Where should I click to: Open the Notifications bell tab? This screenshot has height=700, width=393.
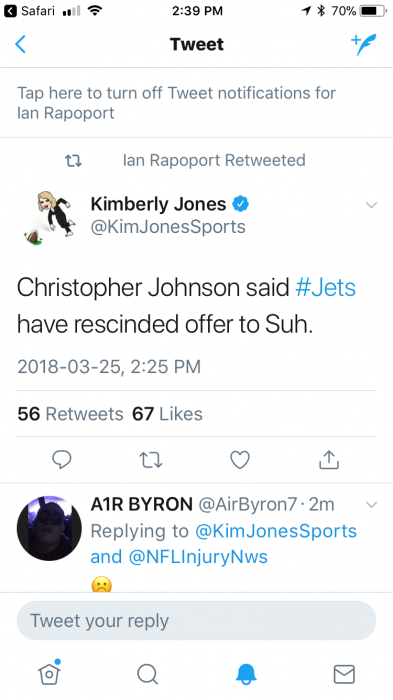(246, 674)
